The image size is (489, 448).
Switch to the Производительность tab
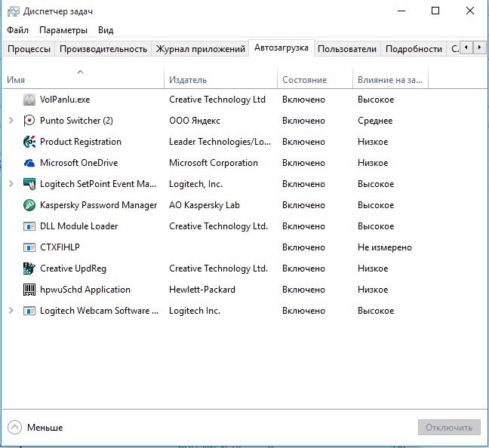click(103, 49)
